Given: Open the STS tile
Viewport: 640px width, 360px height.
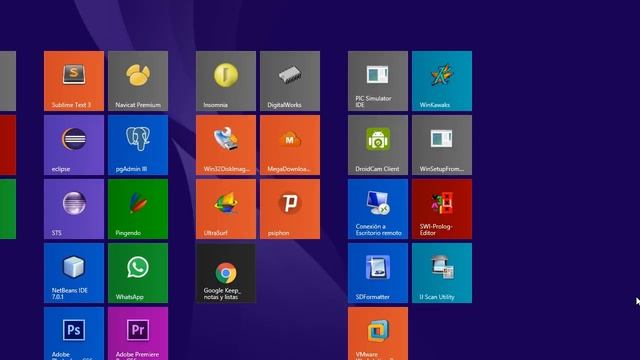Looking at the screenshot, I should [74, 209].
